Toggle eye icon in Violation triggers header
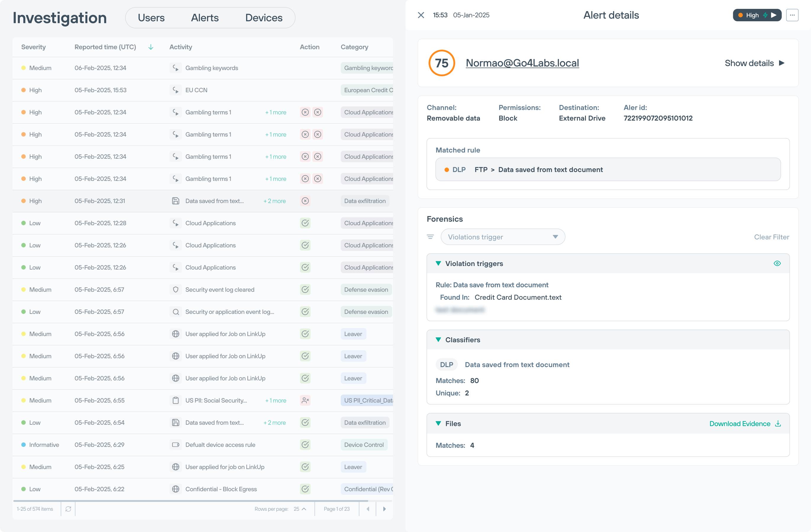This screenshot has width=811, height=532. point(777,263)
